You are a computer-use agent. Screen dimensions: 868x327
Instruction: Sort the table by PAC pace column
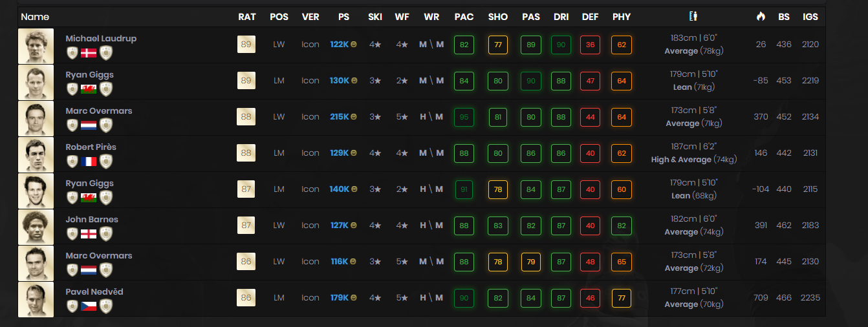pos(464,17)
